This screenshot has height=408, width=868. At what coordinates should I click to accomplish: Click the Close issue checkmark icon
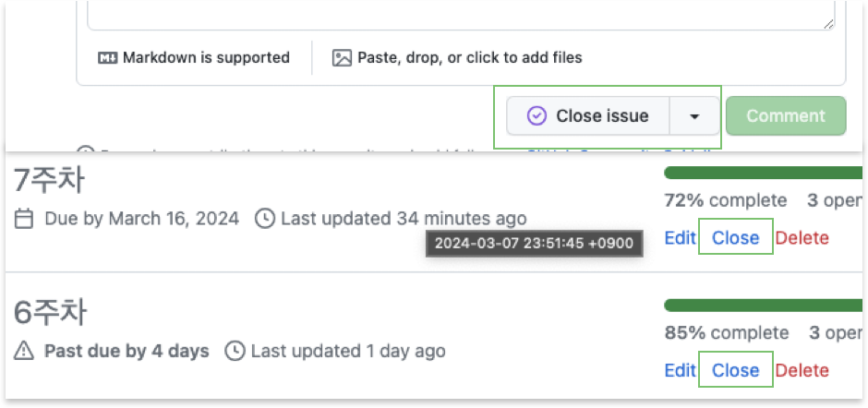coord(536,116)
